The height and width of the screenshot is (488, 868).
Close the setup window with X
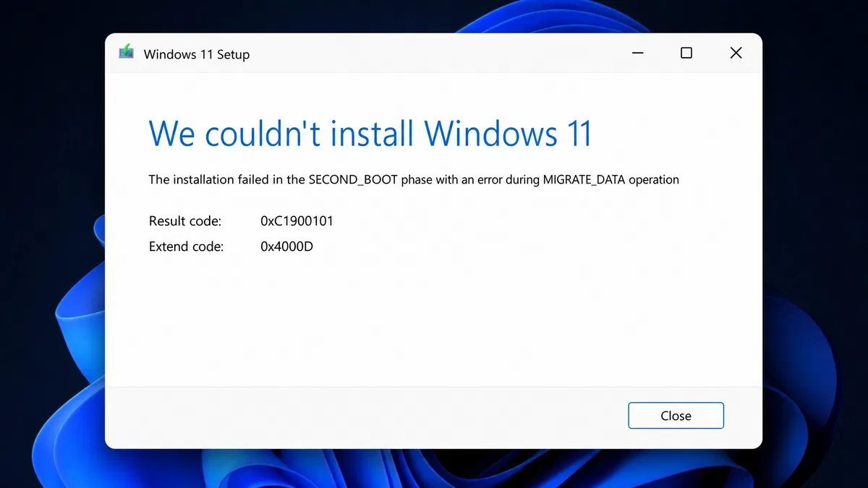(x=736, y=53)
